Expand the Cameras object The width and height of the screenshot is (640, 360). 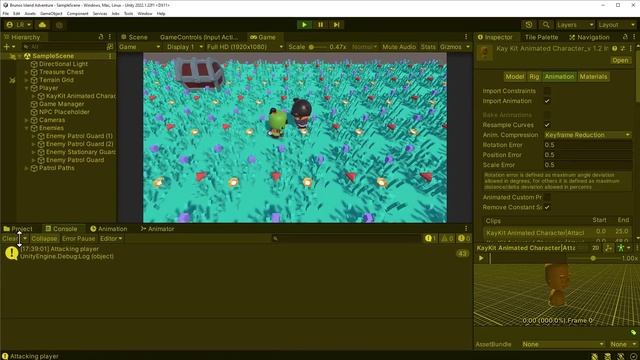[27, 120]
